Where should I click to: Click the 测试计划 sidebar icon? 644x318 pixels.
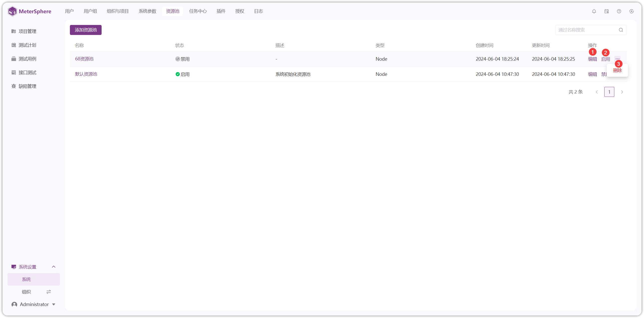coord(14,45)
